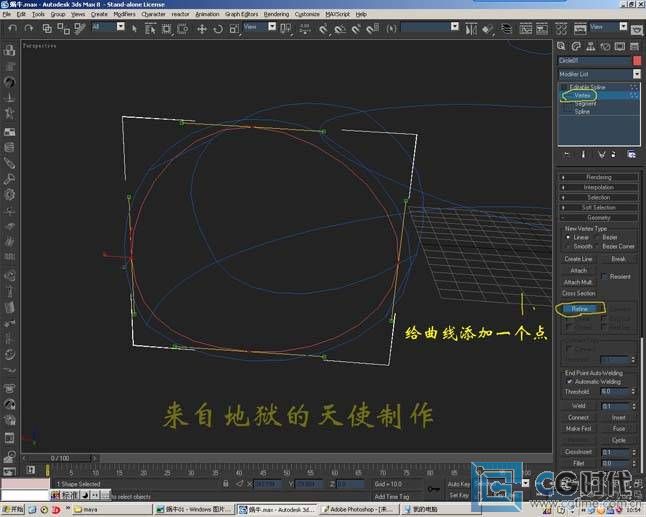Image resolution: width=646 pixels, height=517 pixels.
Task: Open the File menu
Action: point(7,14)
